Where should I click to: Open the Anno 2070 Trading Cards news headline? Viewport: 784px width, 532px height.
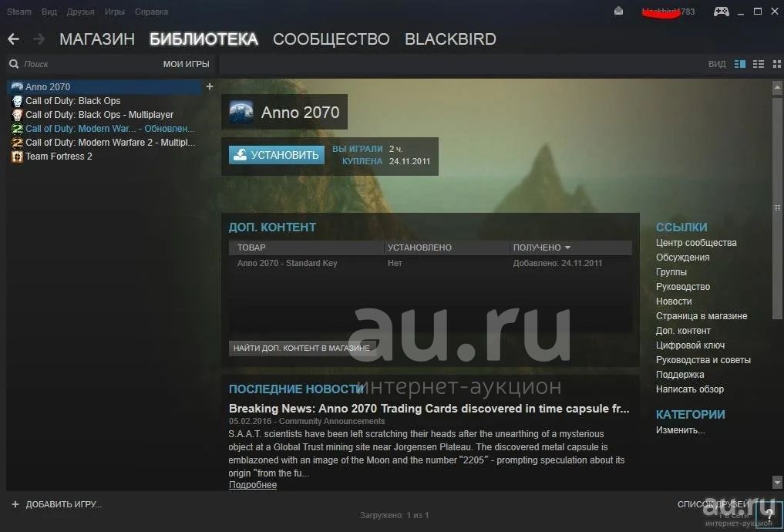pos(429,409)
